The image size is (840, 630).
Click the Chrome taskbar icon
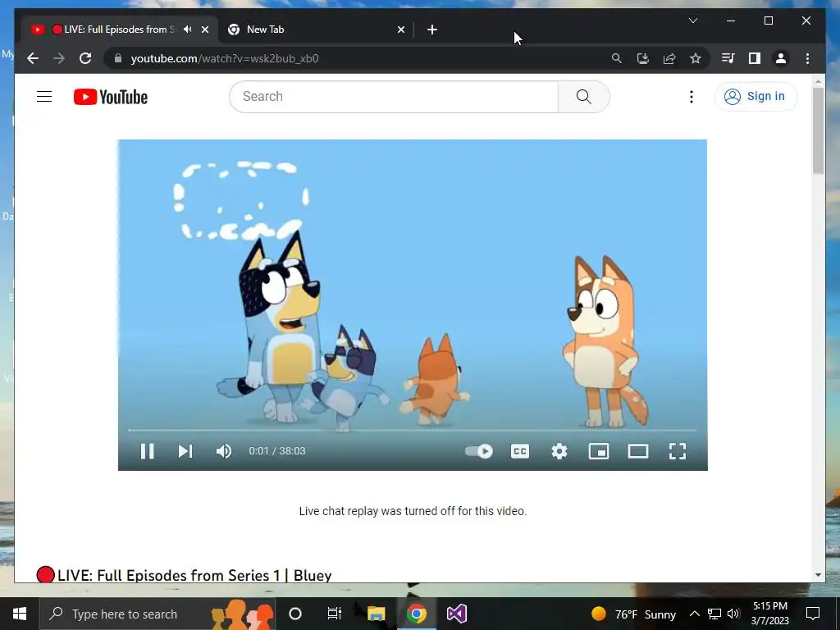416,614
